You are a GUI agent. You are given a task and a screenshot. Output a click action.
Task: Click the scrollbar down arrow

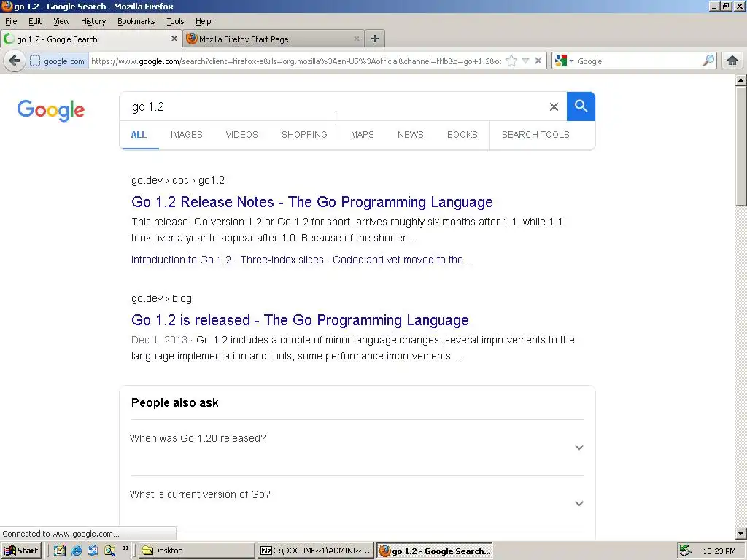point(741,534)
